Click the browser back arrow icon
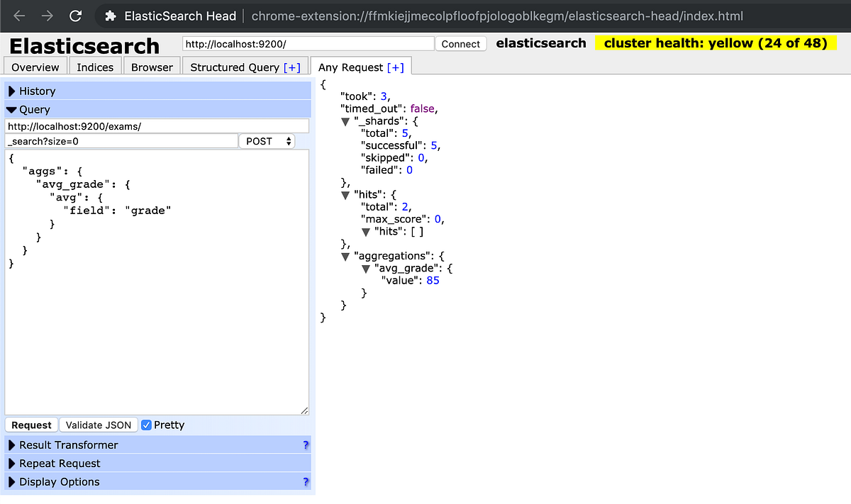 pos(19,16)
